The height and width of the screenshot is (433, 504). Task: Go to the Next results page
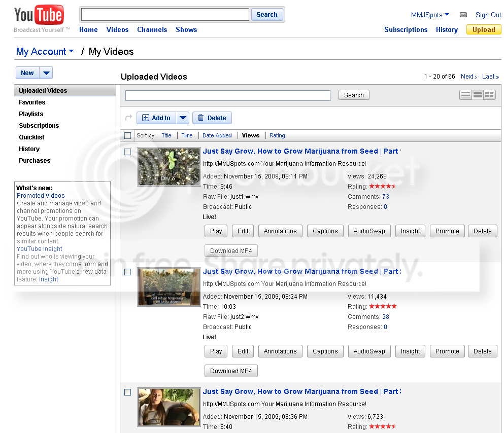(468, 77)
